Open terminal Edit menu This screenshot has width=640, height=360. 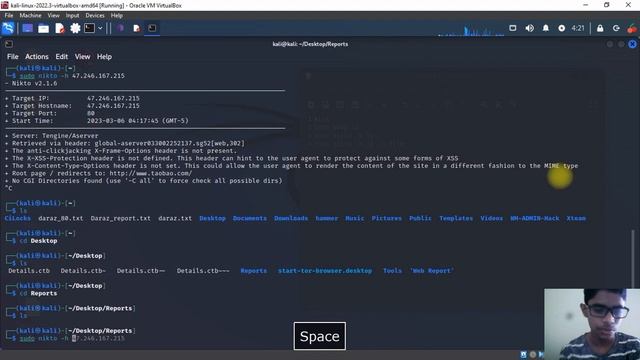[62, 57]
